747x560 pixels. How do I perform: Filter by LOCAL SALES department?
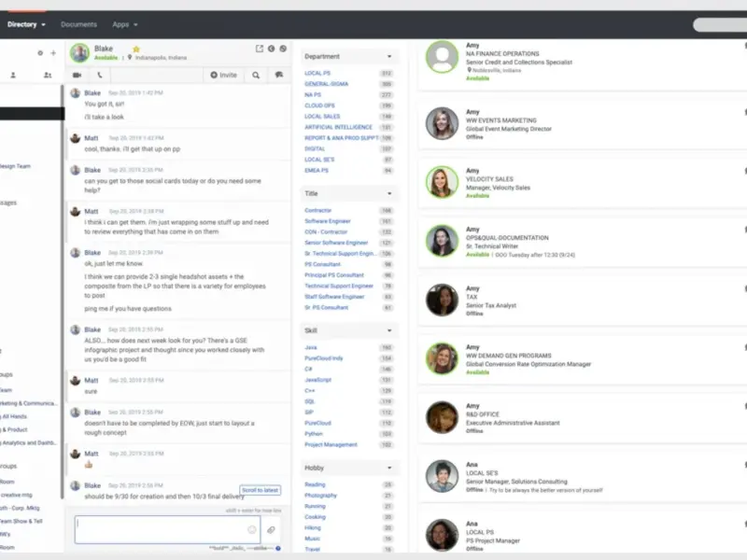coord(322,116)
